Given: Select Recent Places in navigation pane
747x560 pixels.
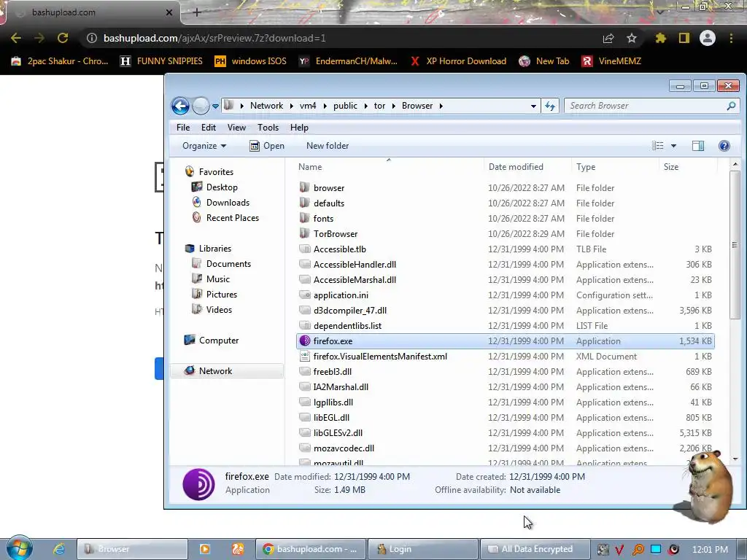Looking at the screenshot, I should (x=233, y=217).
